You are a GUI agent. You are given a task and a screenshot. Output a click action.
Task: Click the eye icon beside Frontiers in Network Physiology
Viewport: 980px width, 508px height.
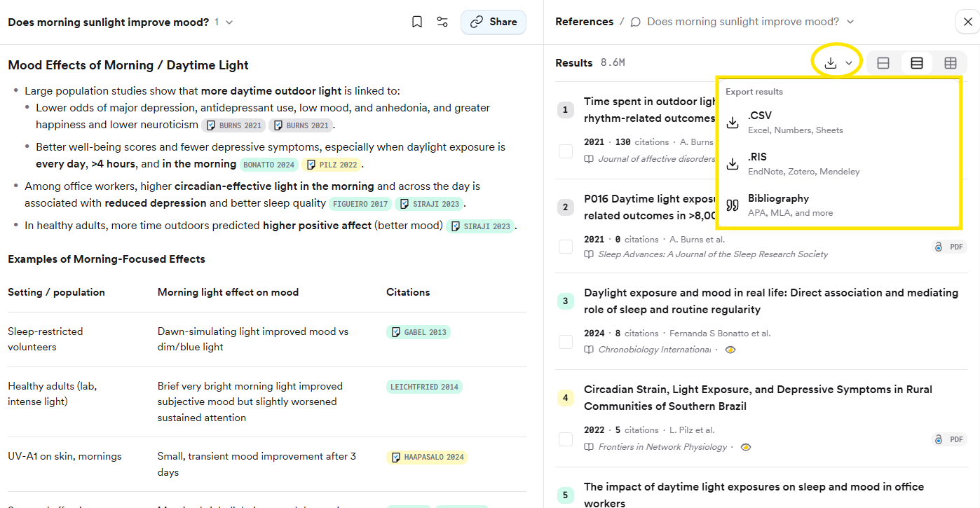tap(746, 446)
